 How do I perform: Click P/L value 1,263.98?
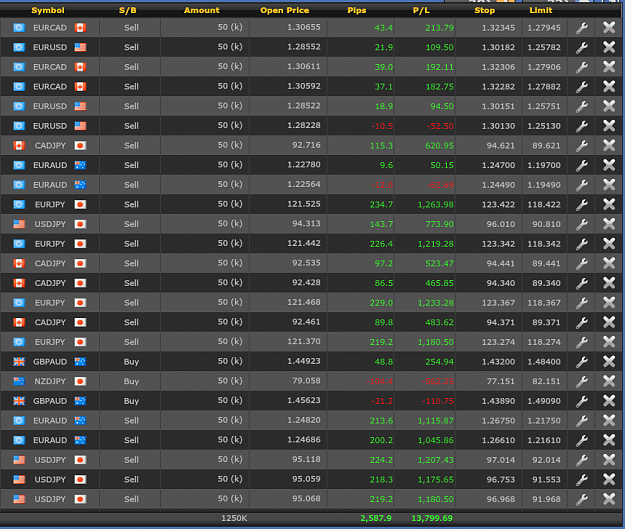435,205
